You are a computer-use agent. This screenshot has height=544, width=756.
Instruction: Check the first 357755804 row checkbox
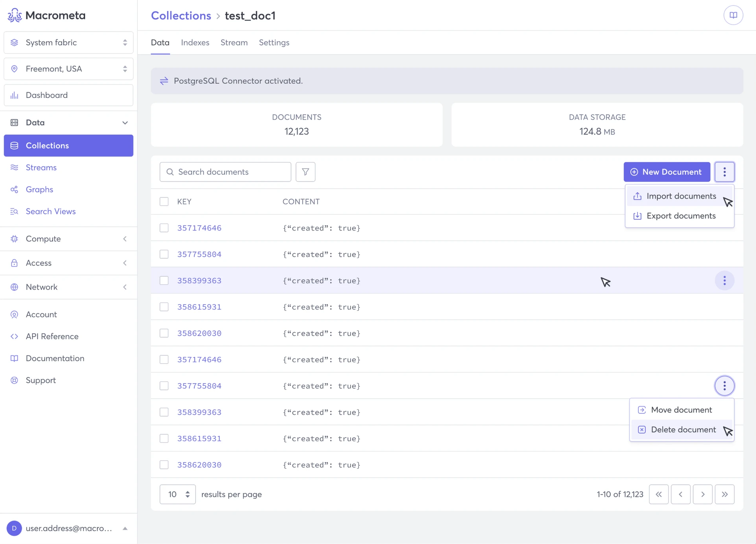pos(164,254)
